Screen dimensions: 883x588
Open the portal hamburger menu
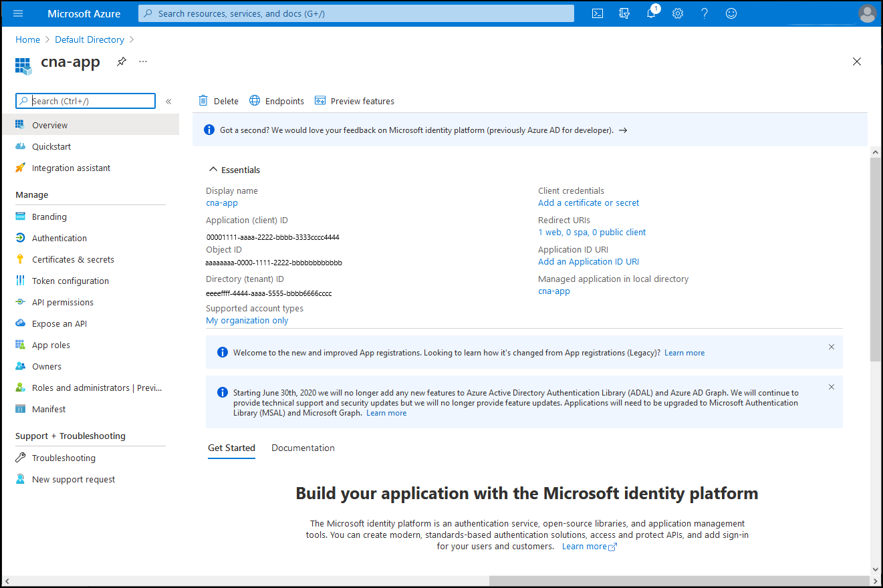click(18, 13)
